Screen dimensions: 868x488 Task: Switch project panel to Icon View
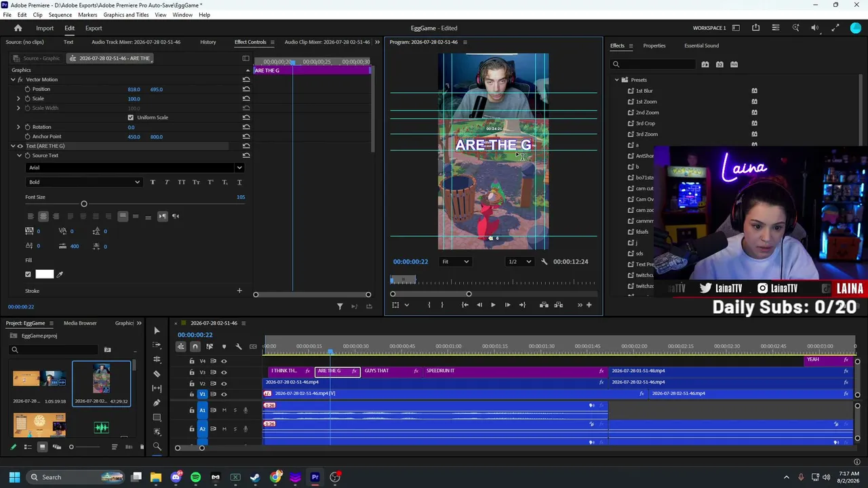pos(42,447)
